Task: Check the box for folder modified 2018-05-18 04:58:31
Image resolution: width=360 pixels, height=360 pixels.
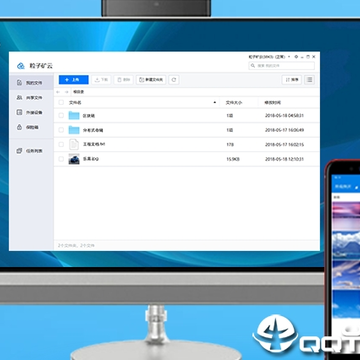Action: pyautogui.click(x=61, y=115)
